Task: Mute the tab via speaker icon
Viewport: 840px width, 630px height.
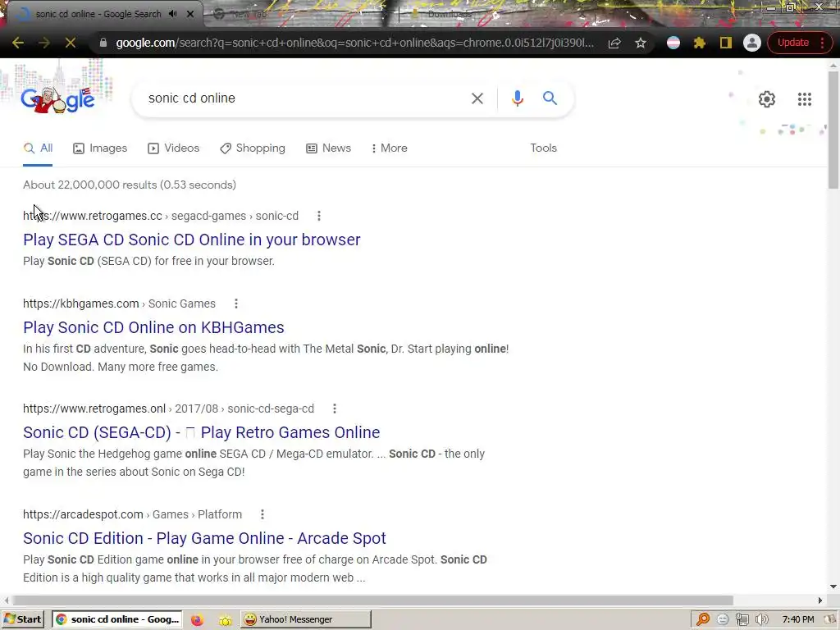Action: (x=172, y=14)
